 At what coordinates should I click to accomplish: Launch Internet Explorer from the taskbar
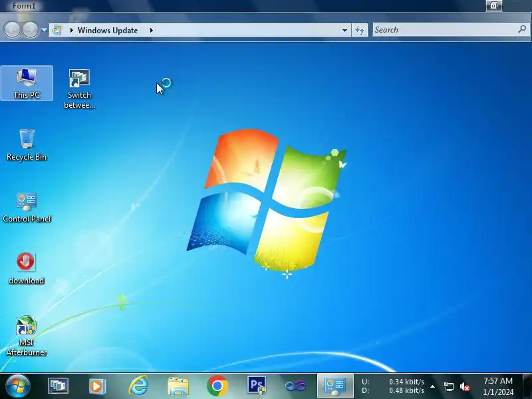tap(138, 386)
